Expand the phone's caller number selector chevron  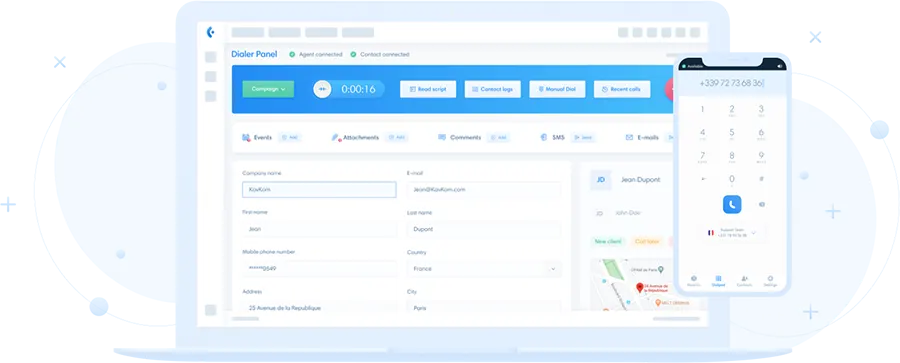click(754, 233)
